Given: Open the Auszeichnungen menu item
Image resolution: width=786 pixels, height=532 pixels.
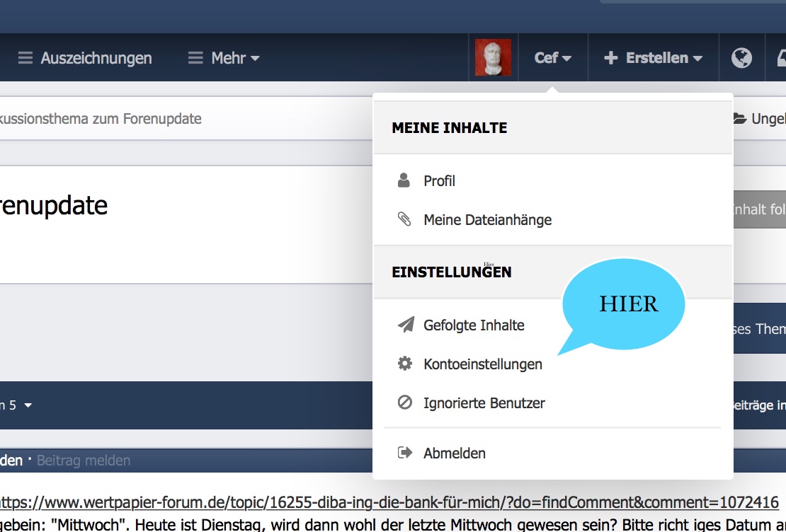Looking at the screenshot, I should pos(85,58).
